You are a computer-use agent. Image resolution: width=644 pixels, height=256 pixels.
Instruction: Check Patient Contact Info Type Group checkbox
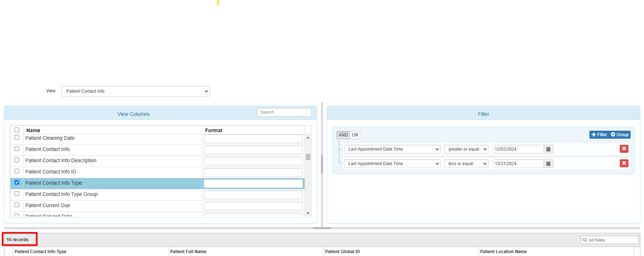coord(17,194)
